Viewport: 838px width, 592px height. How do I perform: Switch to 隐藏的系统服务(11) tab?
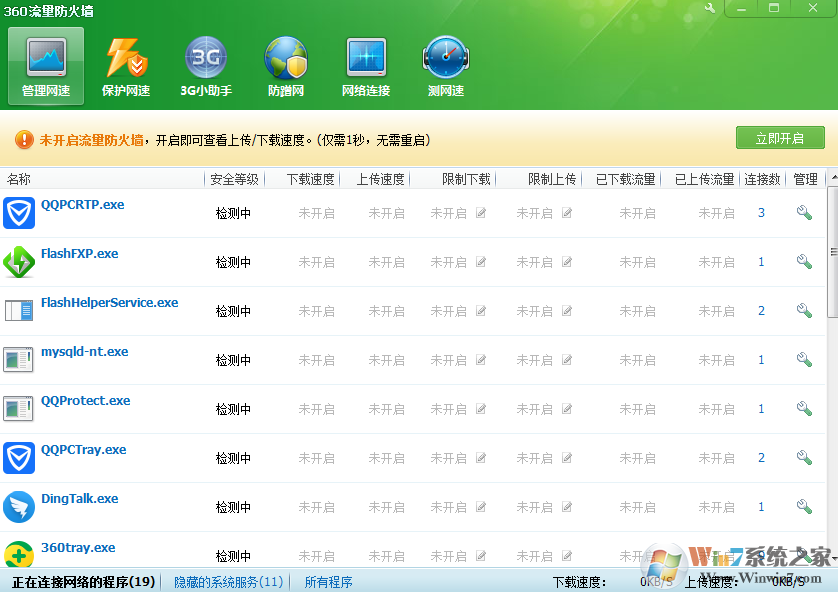tap(229, 582)
